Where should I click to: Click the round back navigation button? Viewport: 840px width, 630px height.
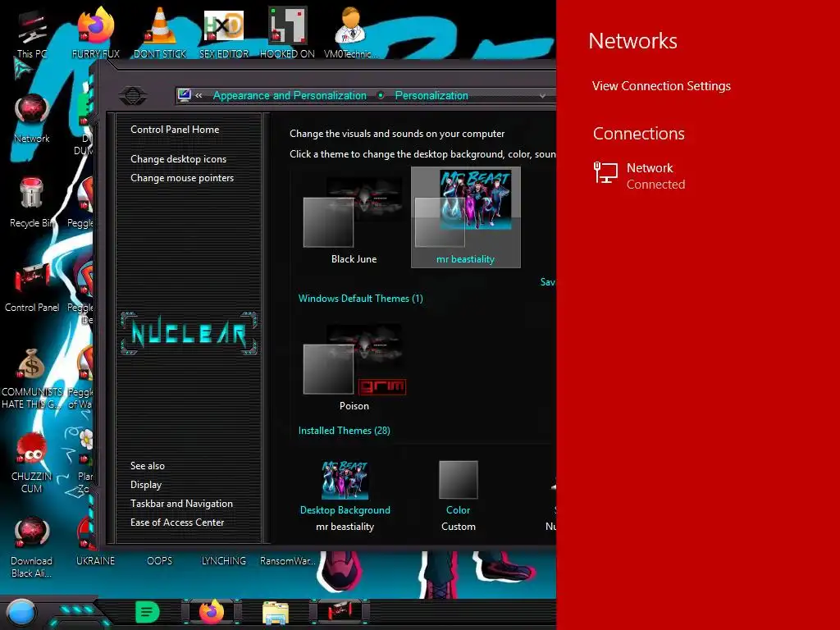pos(133,96)
